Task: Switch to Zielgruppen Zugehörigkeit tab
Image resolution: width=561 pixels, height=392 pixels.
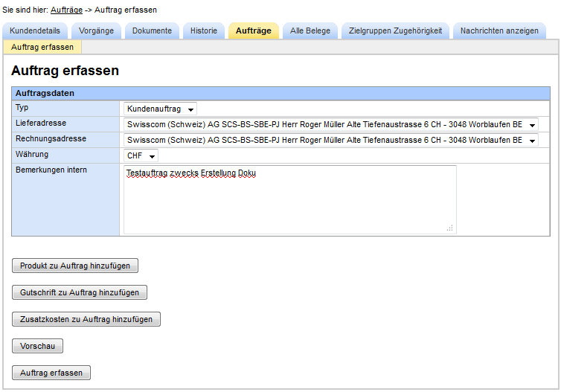Action: coord(395,30)
